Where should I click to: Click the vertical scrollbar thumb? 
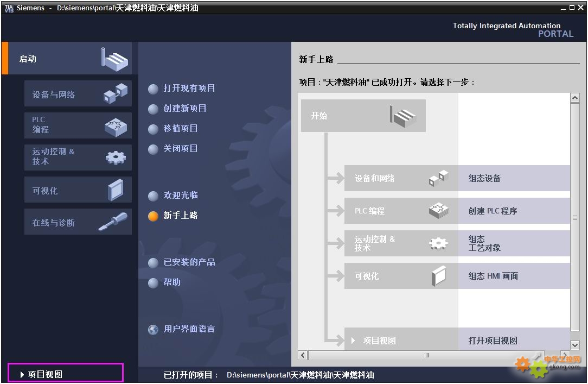(575, 217)
